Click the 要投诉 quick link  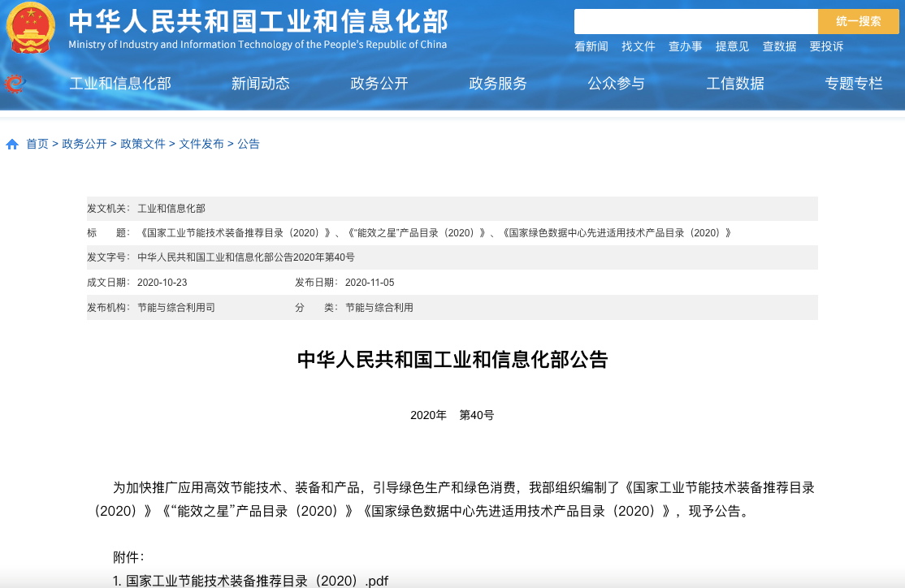(x=826, y=46)
